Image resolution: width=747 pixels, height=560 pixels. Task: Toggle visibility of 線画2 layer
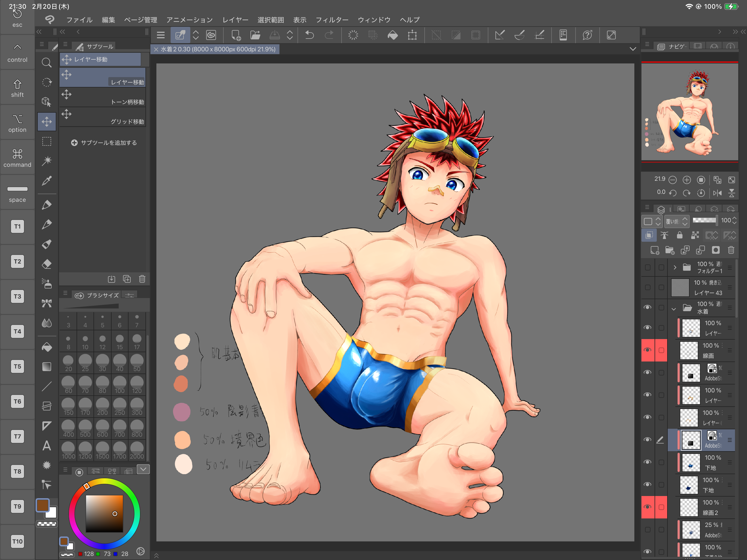point(647,507)
